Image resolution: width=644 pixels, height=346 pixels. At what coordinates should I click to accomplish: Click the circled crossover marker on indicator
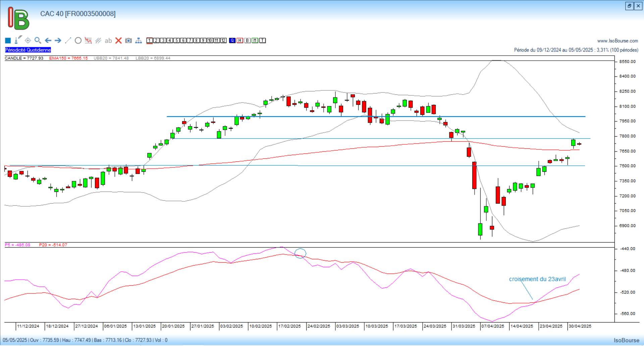pos(300,253)
